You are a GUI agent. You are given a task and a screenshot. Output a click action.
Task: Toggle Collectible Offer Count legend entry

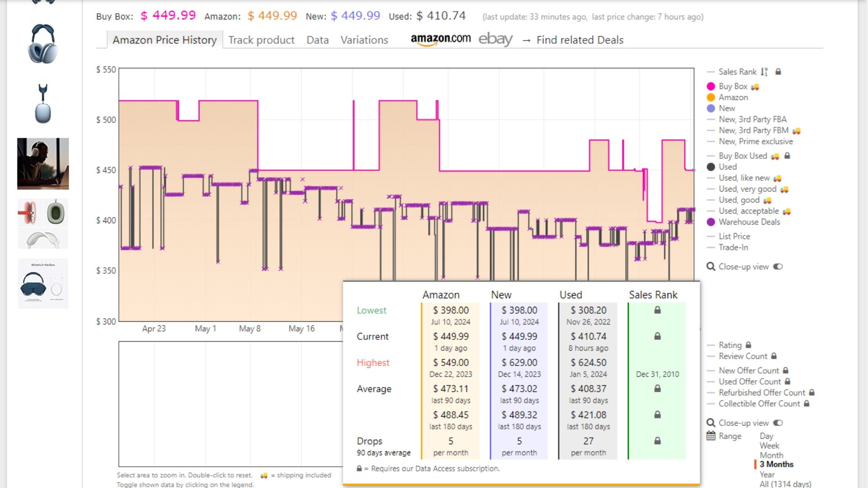pyautogui.click(x=759, y=404)
